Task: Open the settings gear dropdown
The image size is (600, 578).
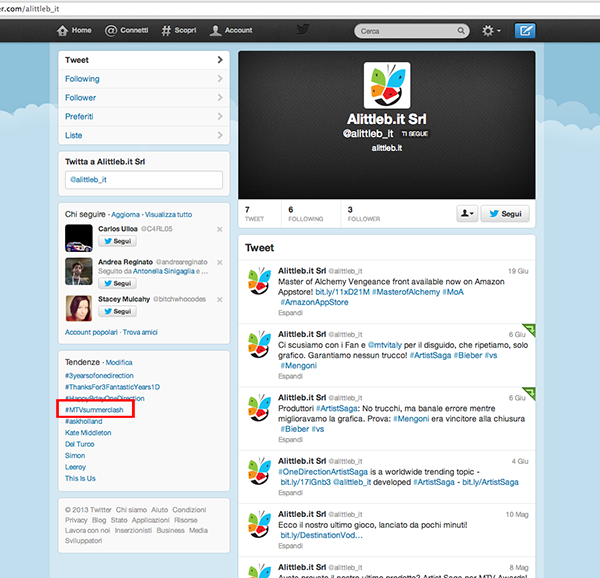Action: tap(491, 31)
